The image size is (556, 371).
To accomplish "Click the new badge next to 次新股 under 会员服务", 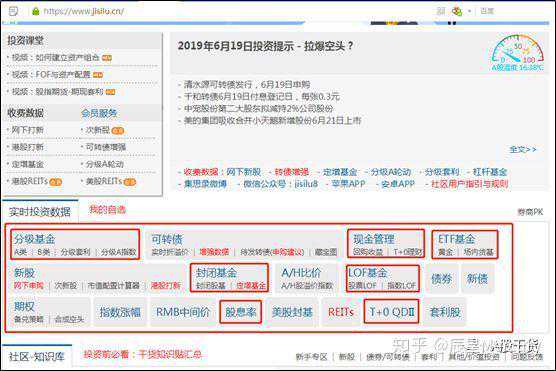I will point(118,131).
